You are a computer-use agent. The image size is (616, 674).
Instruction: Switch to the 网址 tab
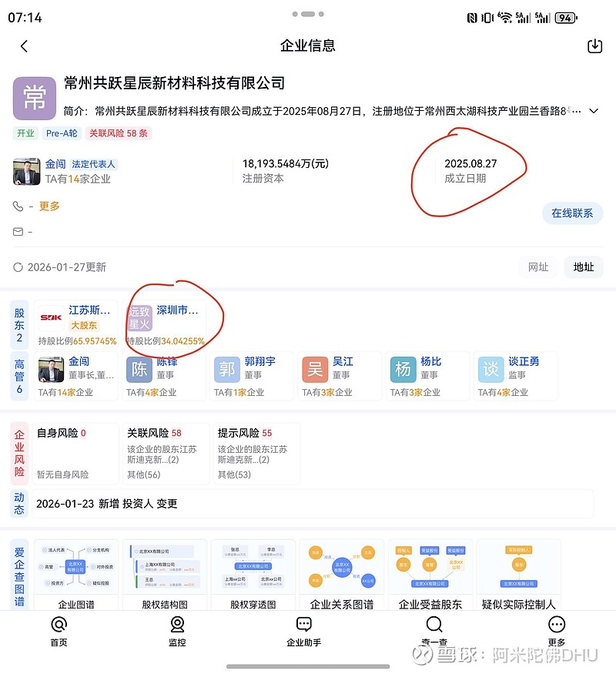coord(538,267)
